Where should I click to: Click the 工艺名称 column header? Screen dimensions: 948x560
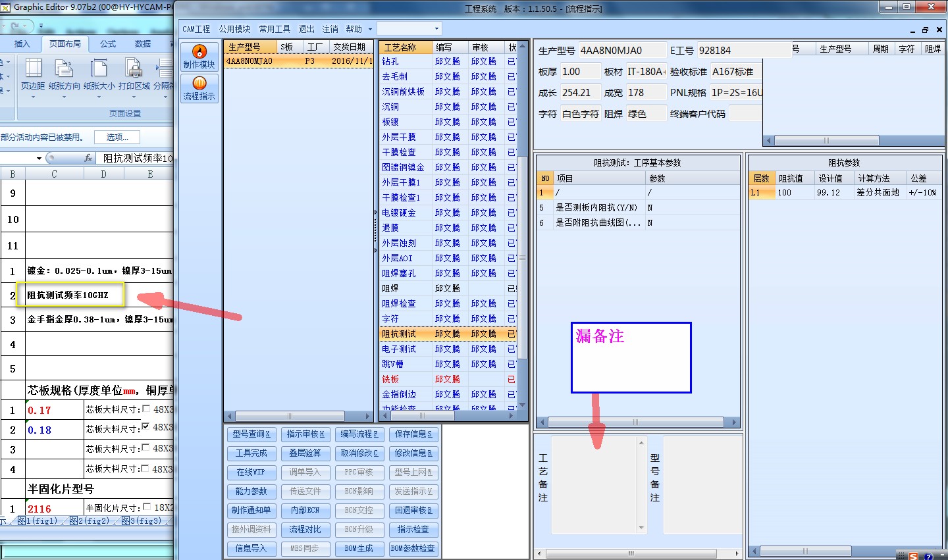tap(406, 47)
